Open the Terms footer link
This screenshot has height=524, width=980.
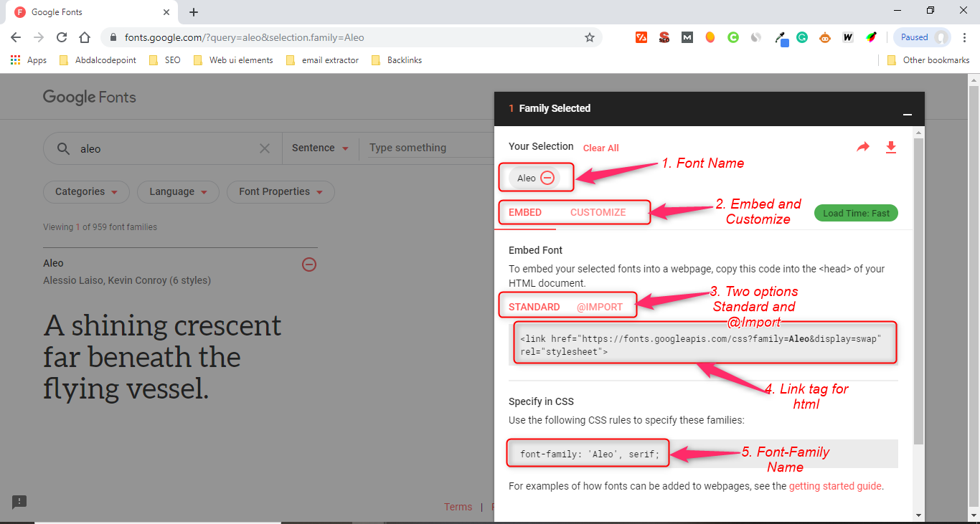tap(458, 507)
